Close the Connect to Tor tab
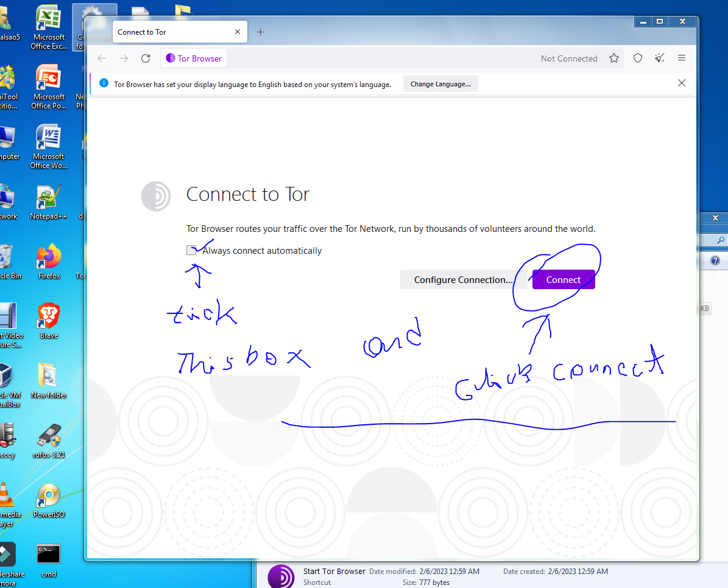 tap(237, 32)
